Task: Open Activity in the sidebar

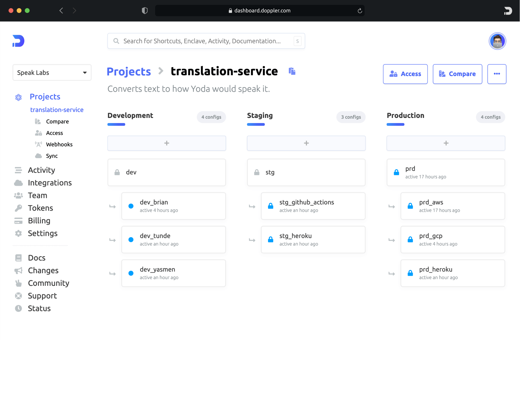Action: (x=41, y=170)
